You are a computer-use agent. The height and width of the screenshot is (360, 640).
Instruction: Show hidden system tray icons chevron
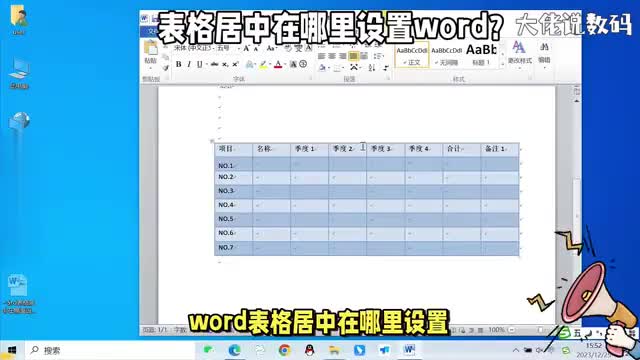(x=516, y=350)
